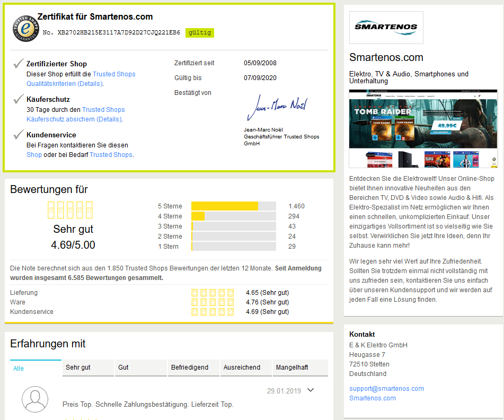Click the 1 Stern rating bar

click(233, 247)
